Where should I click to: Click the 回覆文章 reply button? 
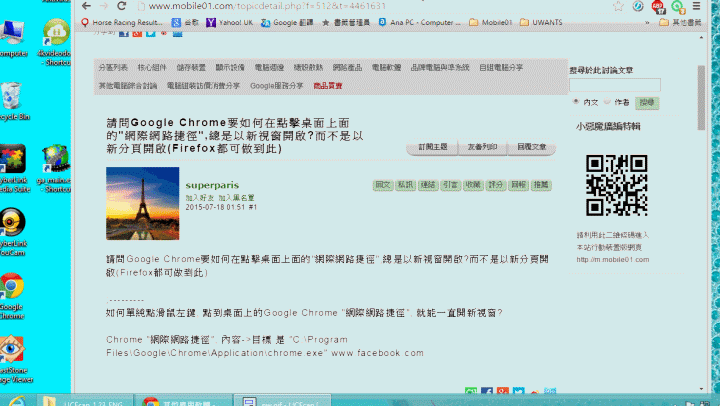point(532,147)
